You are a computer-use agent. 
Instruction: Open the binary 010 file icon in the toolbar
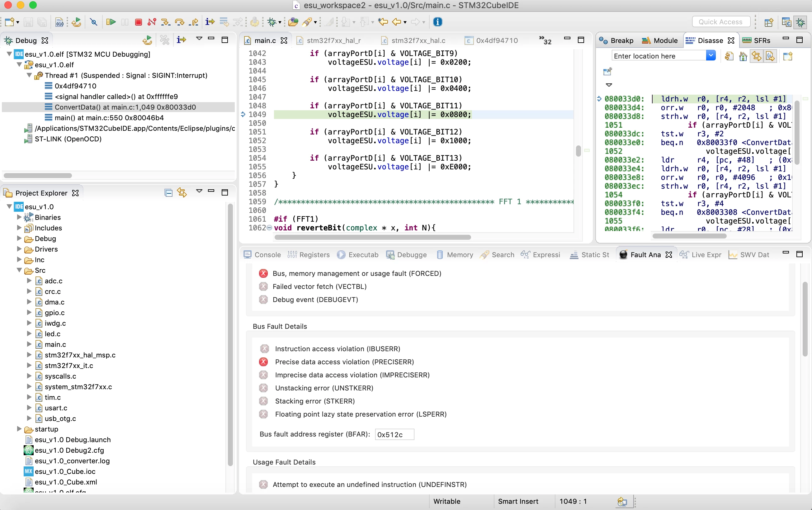[x=59, y=22]
